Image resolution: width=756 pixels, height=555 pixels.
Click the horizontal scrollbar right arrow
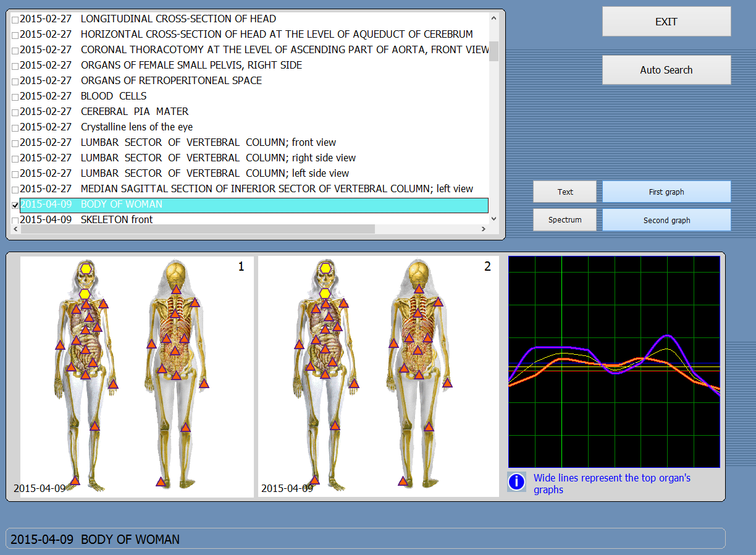tap(484, 229)
